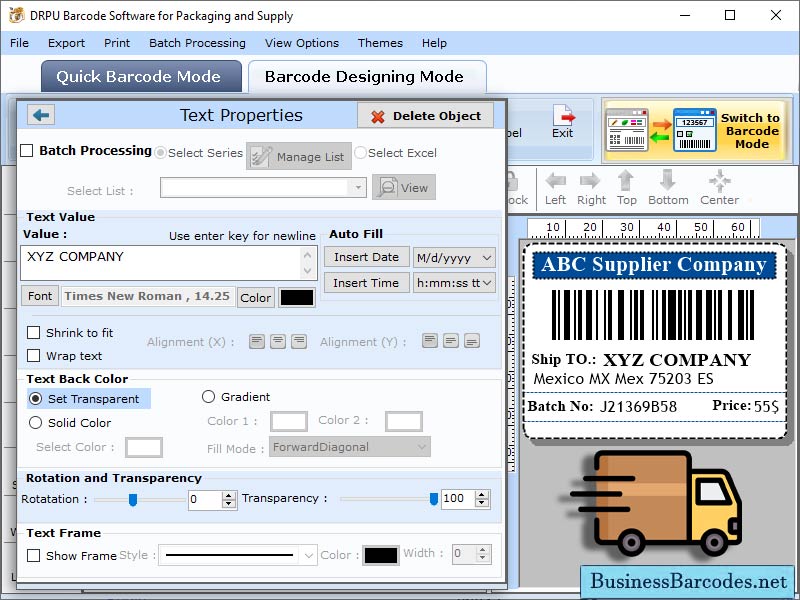Image resolution: width=800 pixels, height=600 pixels.
Task: Click the back arrow in Text Properties header
Action: click(39, 115)
